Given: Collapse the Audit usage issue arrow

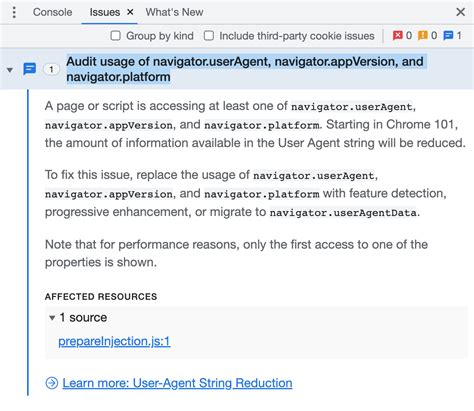Looking at the screenshot, I should pos(10,70).
